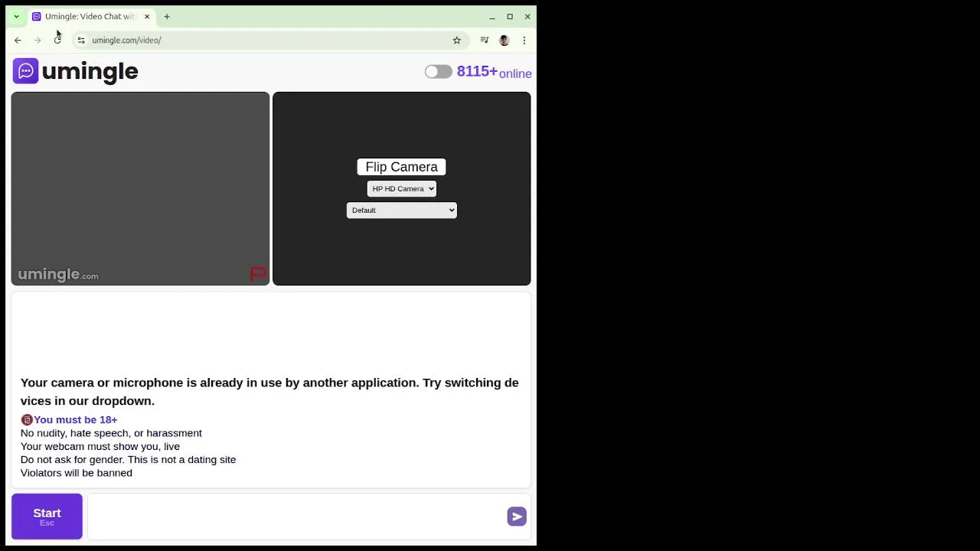Click the browser back arrow
Screen dimensions: 980x551
(x=18, y=40)
